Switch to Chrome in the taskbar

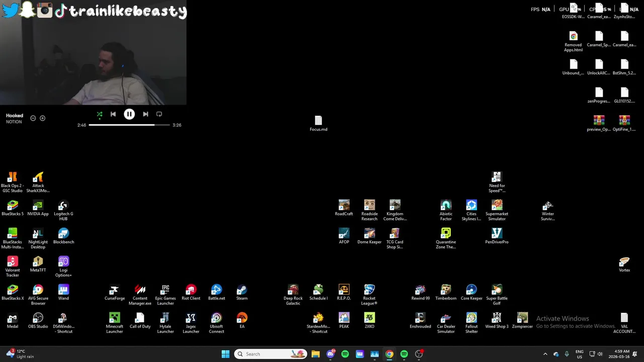click(389, 354)
